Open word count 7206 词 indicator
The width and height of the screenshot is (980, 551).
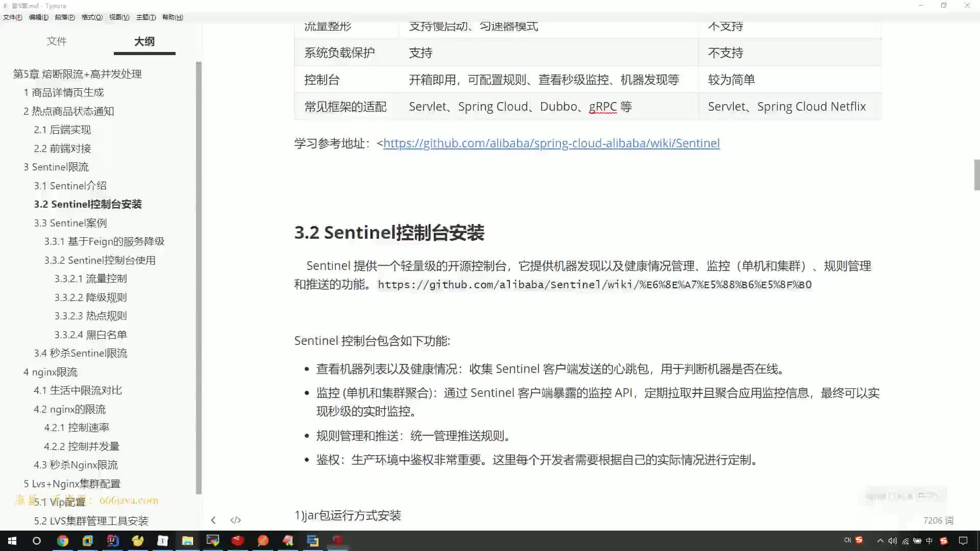pos(938,520)
